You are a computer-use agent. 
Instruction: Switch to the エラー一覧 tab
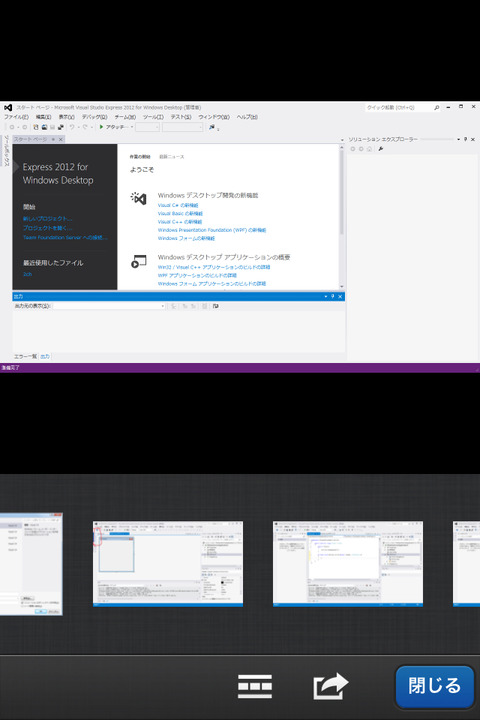(x=25, y=356)
